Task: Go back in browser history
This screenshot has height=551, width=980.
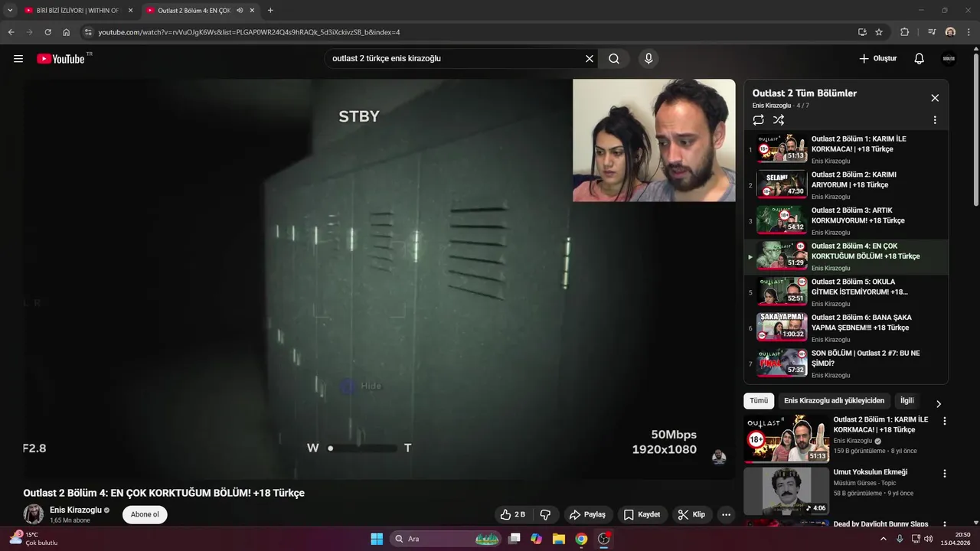Action: coord(11,32)
